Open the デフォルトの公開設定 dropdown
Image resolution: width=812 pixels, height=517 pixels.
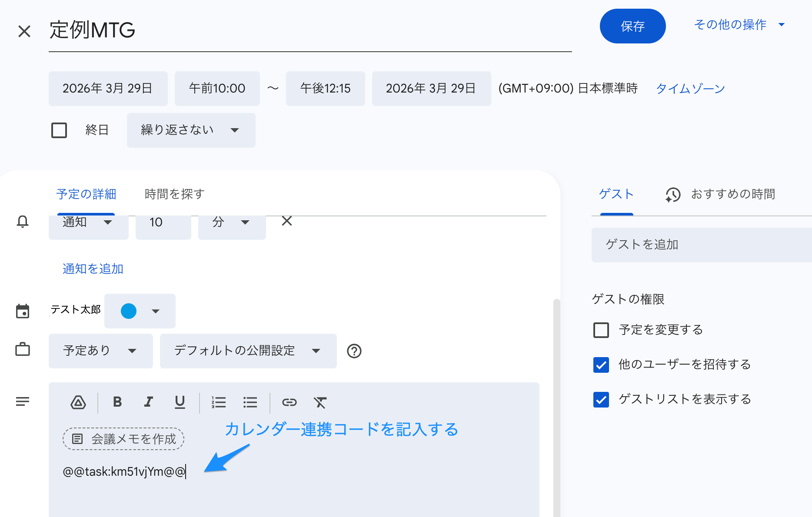pyautogui.click(x=248, y=351)
